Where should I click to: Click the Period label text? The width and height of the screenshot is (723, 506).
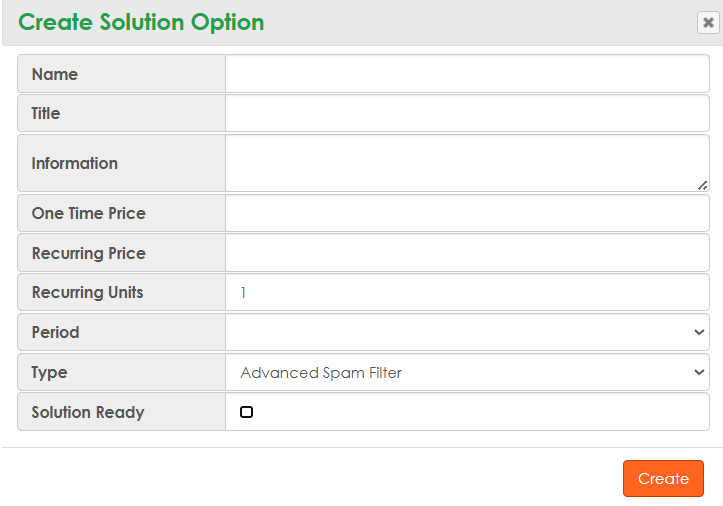click(x=55, y=332)
